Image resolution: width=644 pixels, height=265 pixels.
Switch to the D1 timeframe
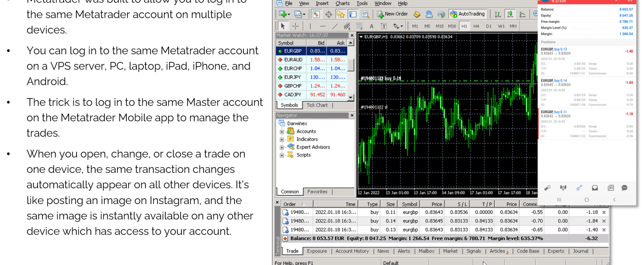coord(489,26)
